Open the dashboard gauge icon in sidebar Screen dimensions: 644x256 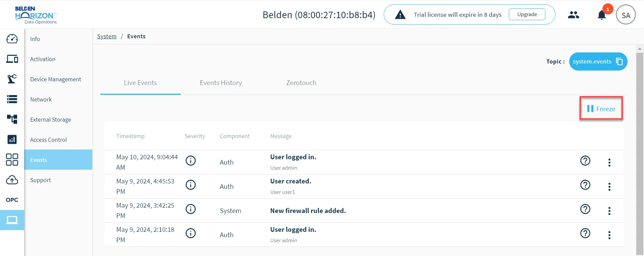12,39
